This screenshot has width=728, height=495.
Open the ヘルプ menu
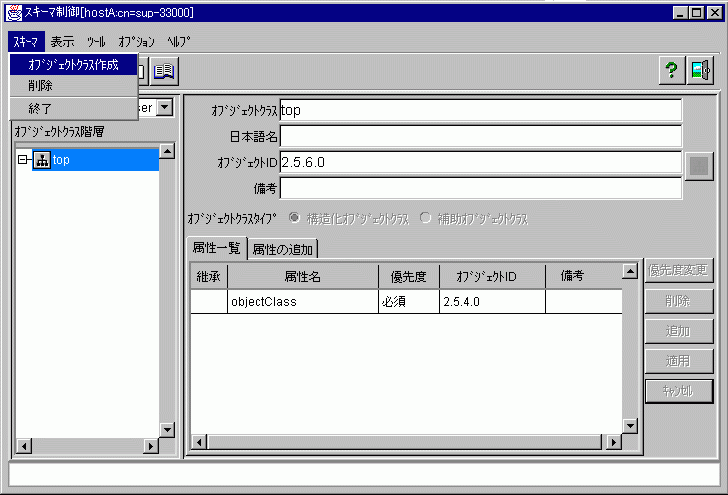[x=179, y=42]
